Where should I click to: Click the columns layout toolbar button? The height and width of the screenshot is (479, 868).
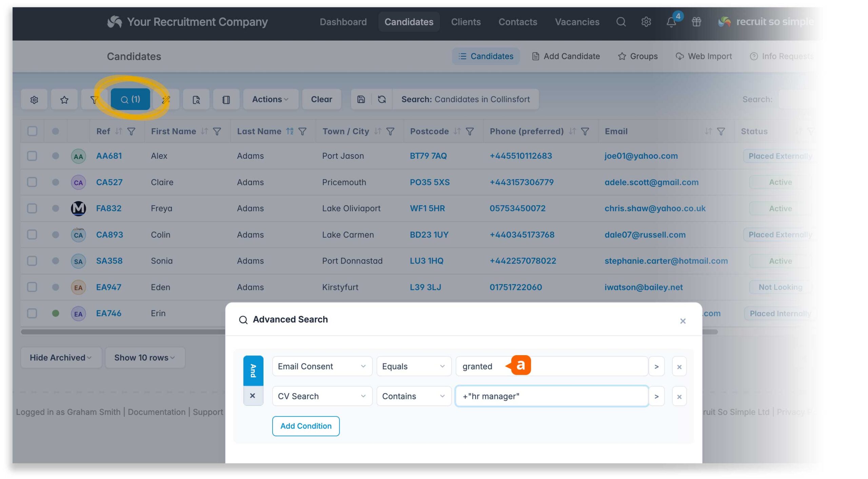click(x=226, y=99)
